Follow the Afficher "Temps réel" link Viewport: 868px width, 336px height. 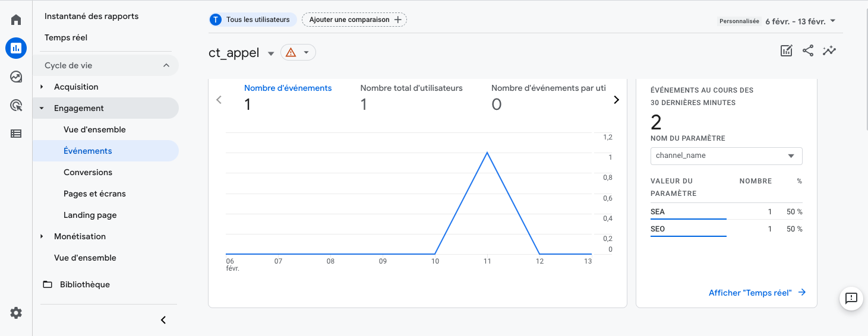coord(757,293)
